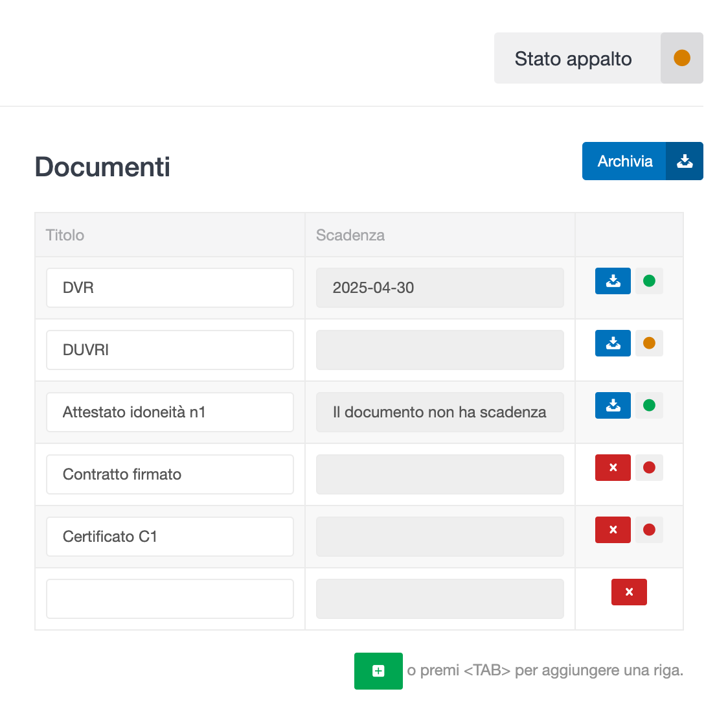728x722 pixels.
Task: Delete the Certificato C1 row
Action: pos(613,530)
